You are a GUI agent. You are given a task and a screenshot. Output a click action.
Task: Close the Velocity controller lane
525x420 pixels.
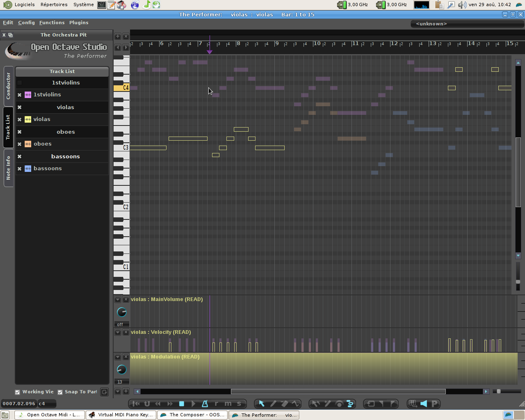[126, 332]
